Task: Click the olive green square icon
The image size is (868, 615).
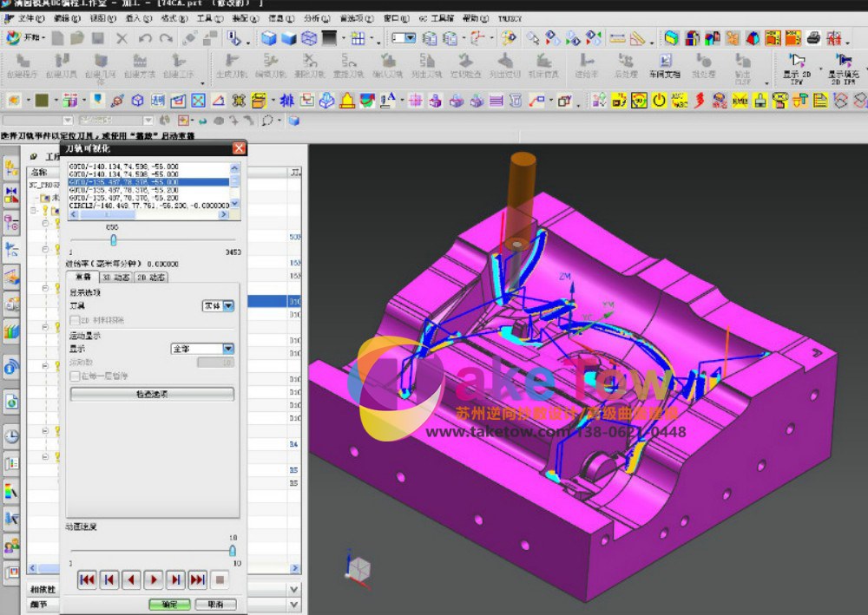Action: (42, 101)
